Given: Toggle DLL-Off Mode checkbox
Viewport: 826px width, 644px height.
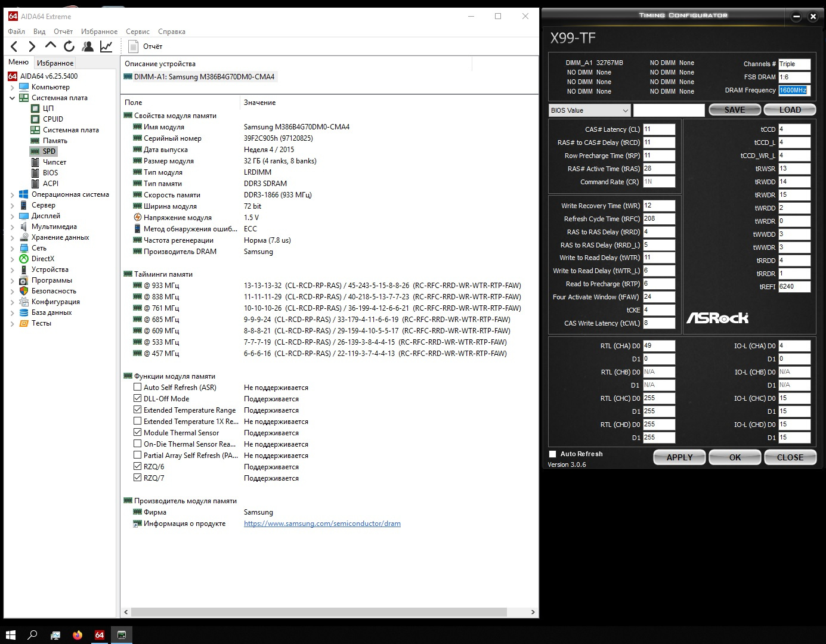Looking at the screenshot, I should click(x=138, y=399).
